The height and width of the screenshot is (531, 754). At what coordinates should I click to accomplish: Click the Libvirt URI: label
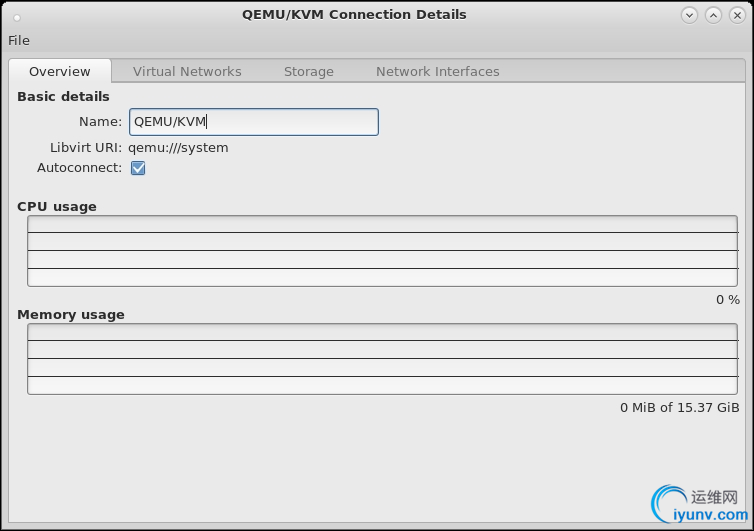coord(86,147)
